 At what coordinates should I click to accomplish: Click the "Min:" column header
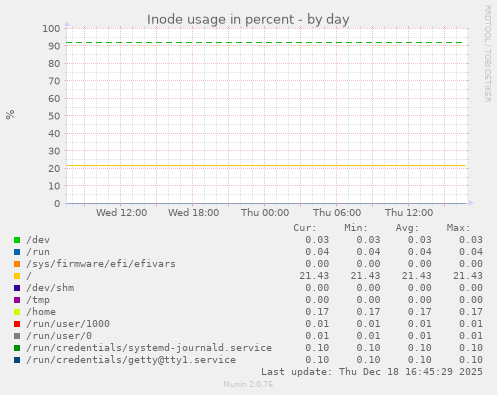356,228
